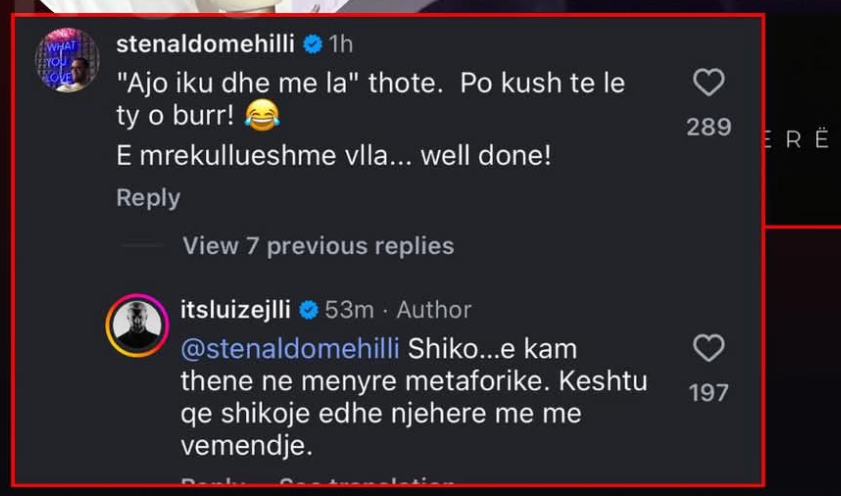Open itsluizejlli's story ring avatar
The height and width of the screenshot is (496, 841).
tap(137, 325)
